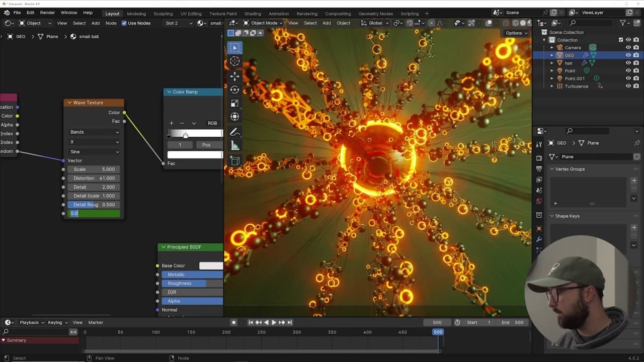The width and height of the screenshot is (644, 362).
Task: Open the viewport Options dropdown
Action: 517,33
